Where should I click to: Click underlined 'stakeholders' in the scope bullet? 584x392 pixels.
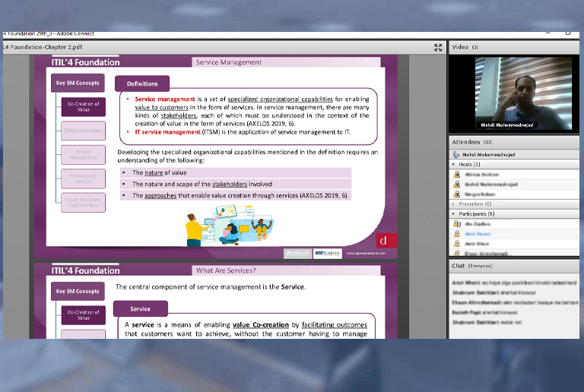click(x=230, y=184)
